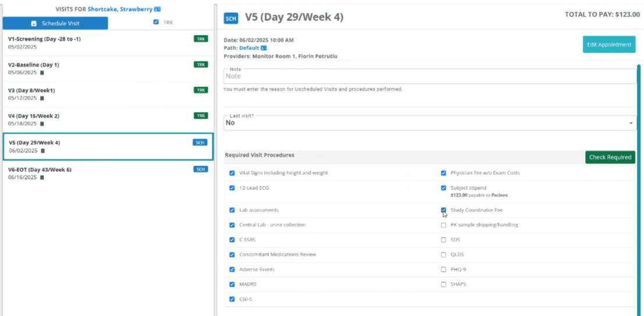Check the PHQ-9 procedure checkbox
Viewport: 644px width, 316px height.
[443, 270]
